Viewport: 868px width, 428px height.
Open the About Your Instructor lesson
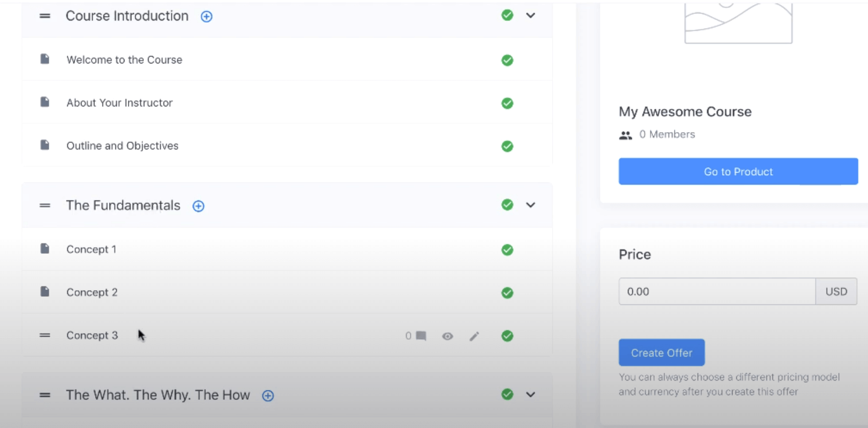(119, 103)
